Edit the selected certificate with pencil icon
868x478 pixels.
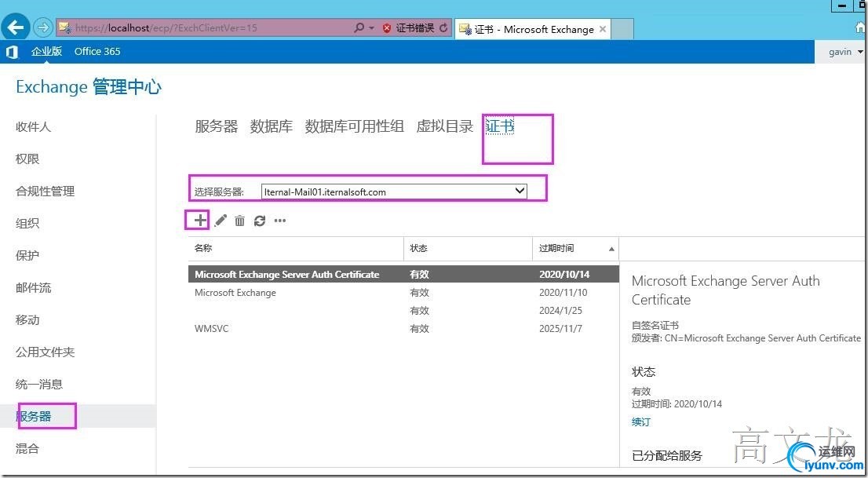[221, 221]
